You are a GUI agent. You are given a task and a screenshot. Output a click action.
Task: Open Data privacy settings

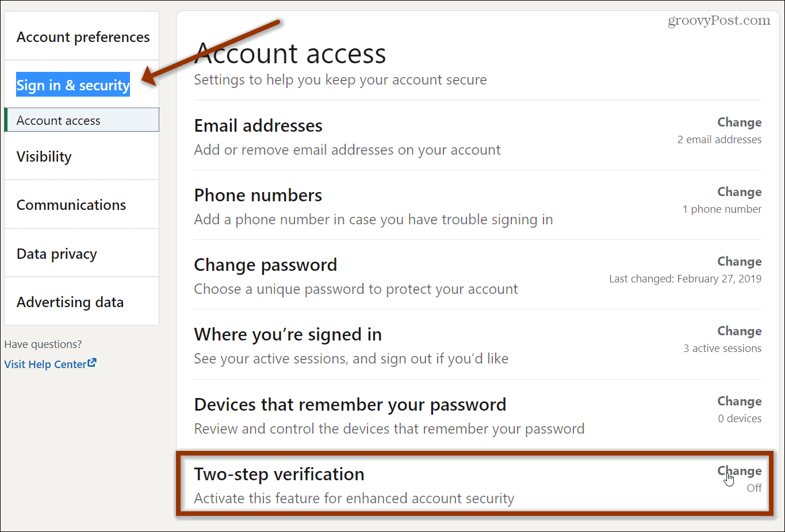pyautogui.click(x=57, y=254)
